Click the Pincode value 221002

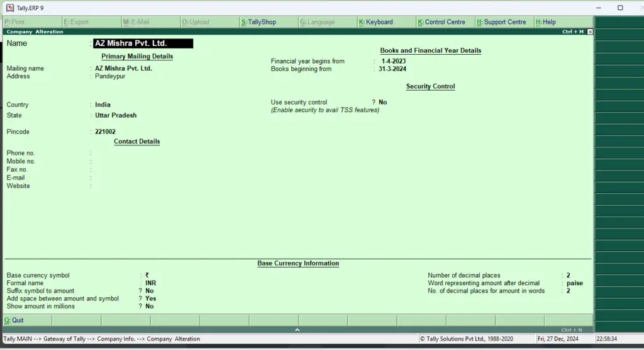[x=105, y=132]
